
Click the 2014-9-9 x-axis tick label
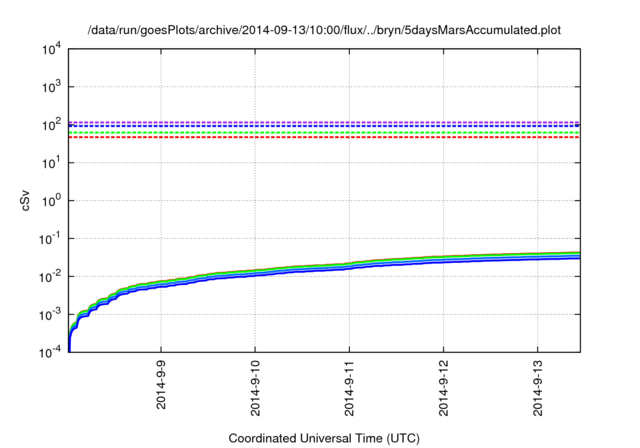click(161, 385)
